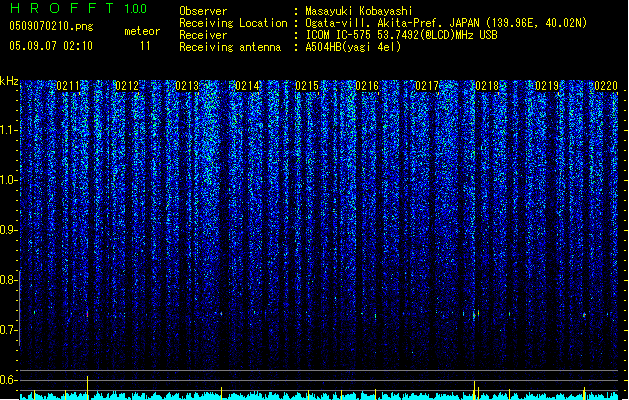Click the 0220 time marker
Screen dimensions: 629x400
pos(606,86)
